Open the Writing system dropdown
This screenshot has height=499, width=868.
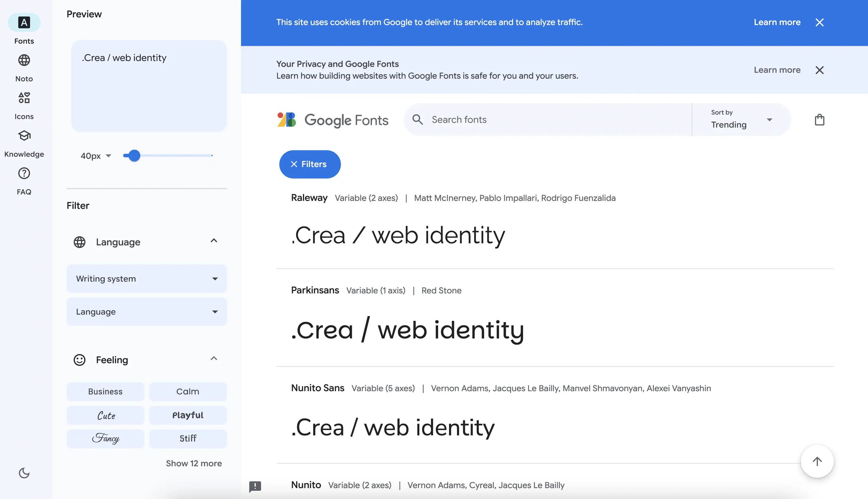click(x=147, y=279)
